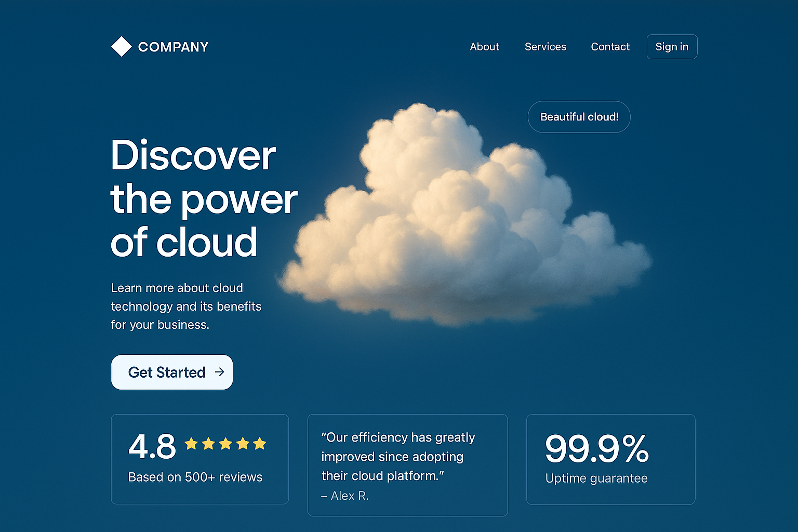Click the Alex R. testimonial card

tap(407, 465)
